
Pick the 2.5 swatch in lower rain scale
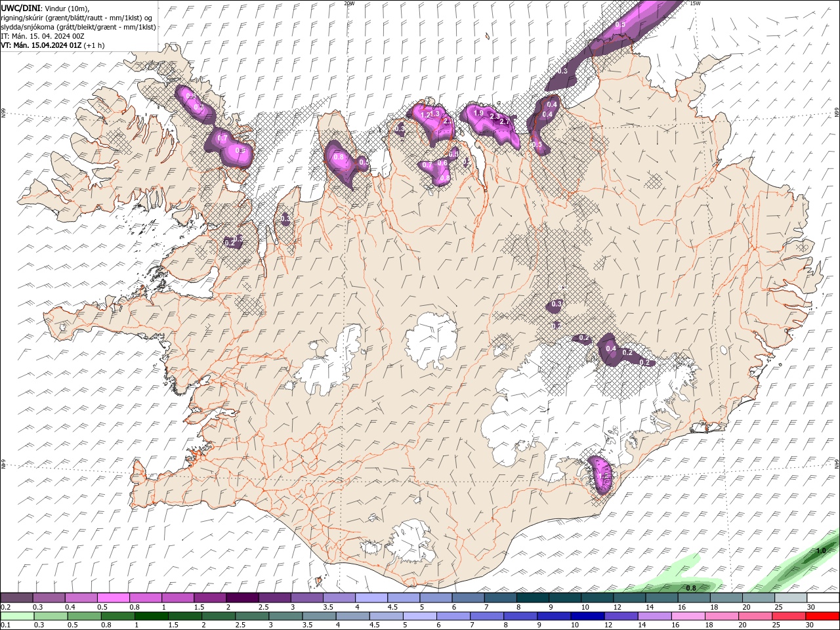[251, 616]
